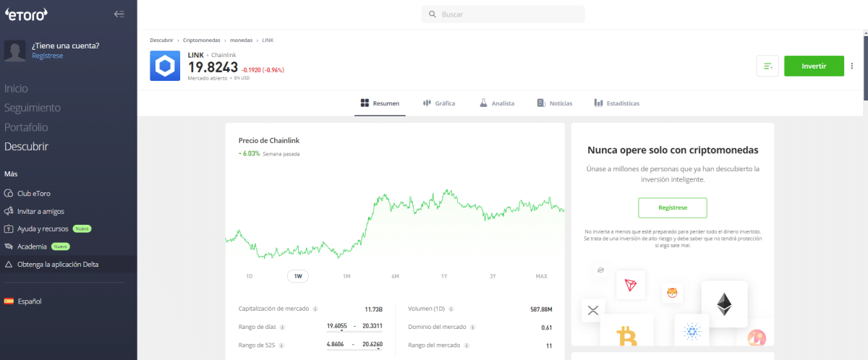Click the search magnifier icon
868x360 pixels.
pyautogui.click(x=433, y=14)
